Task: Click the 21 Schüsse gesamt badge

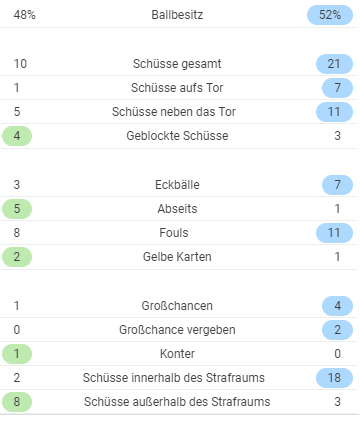Action: [x=334, y=64]
